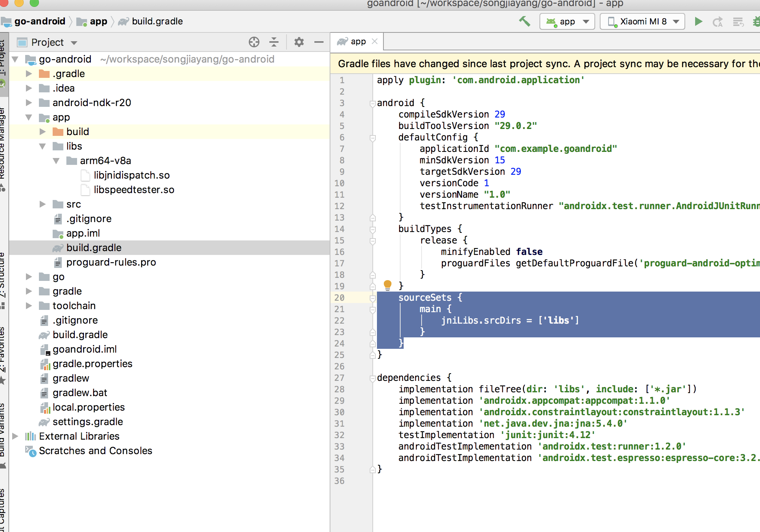The height and width of the screenshot is (532, 760).
Task: Click line number 1 in editor gutter
Action: point(342,80)
